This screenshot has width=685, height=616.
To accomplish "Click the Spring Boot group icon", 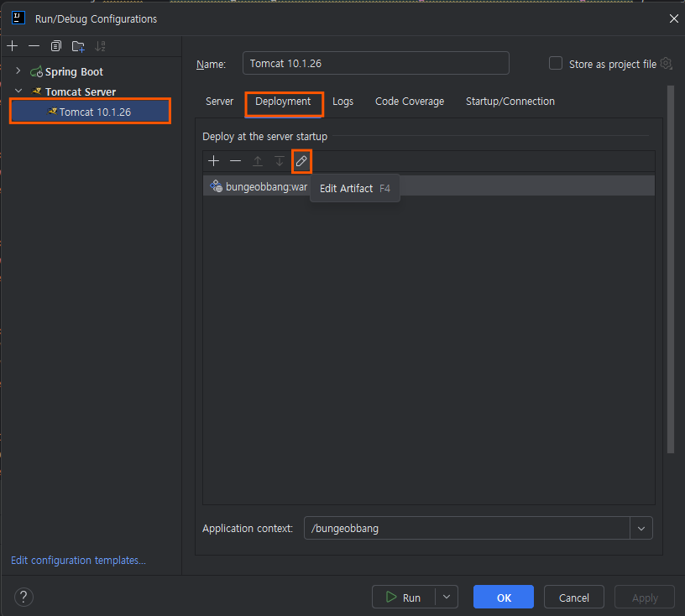I will 36,71.
